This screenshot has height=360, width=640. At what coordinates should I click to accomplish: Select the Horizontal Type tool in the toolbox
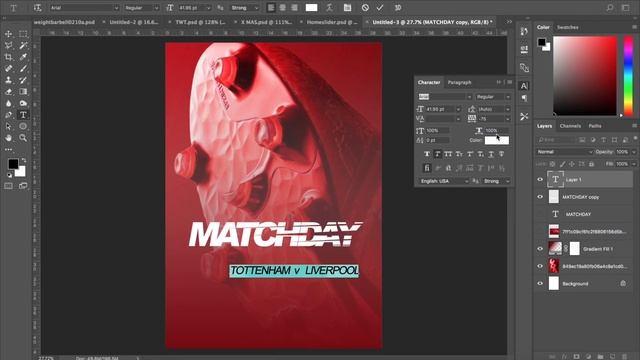pos(23,115)
